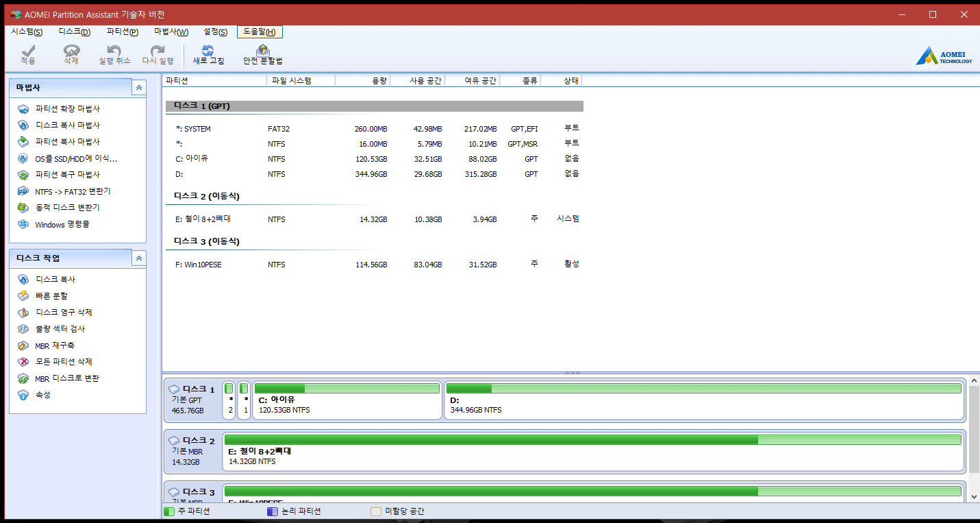Open the OS를 SSD/HDD에 이식 wizard icon
The width and height of the screenshot is (980, 523).
(23, 158)
